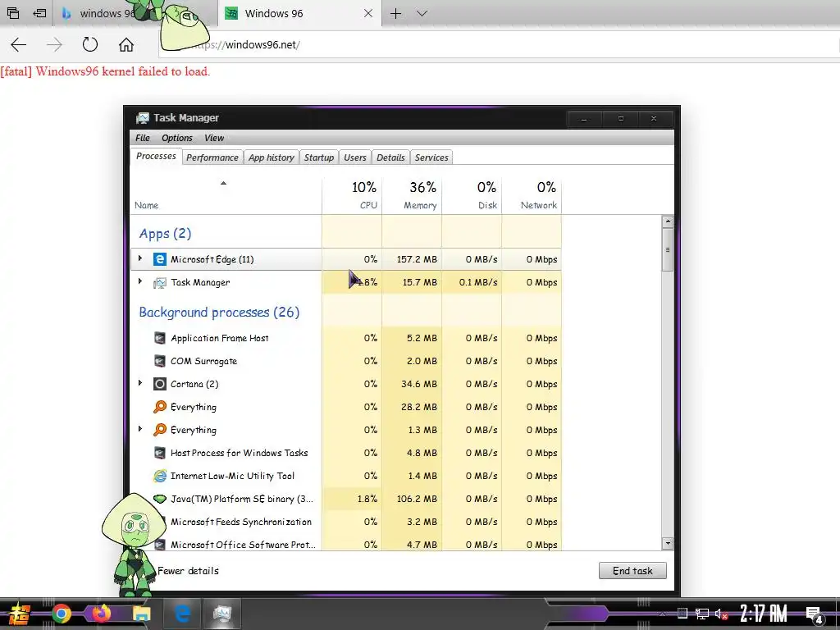Click the process list scroll down arrow
This screenshot has width=840, height=630.
[x=668, y=543]
